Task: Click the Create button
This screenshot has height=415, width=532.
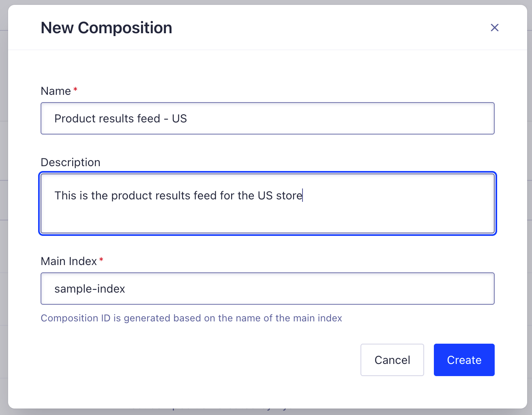Action: (464, 360)
